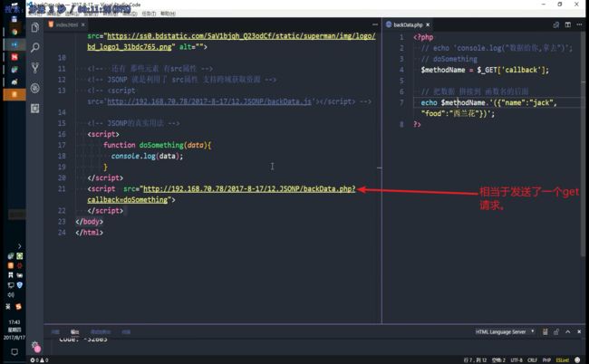
Task: Click the echo $methodName line in backData.php
Action: [x=488, y=108]
